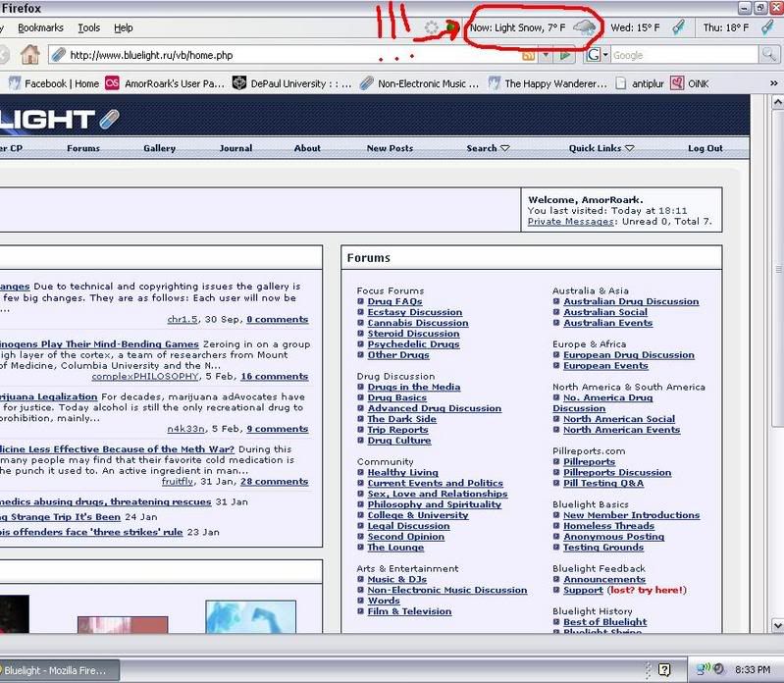The image size is (784, 683).
Task: Open Best of Bluelight link
Action: (605, 622)
